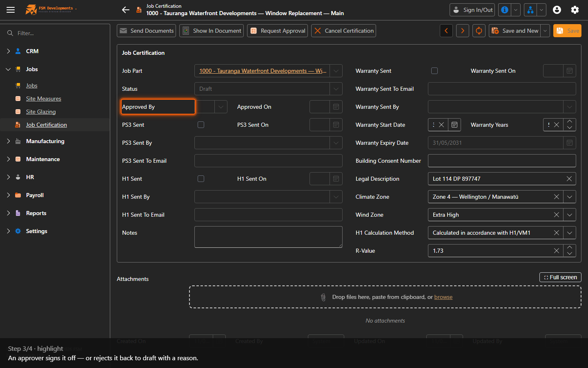Collapse the Jobs menu section
The height and width of the screenshot is (368, 588).
point(8,69)
